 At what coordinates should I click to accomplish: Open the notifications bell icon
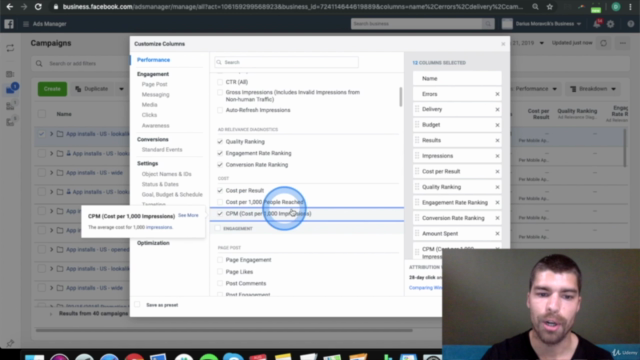tap(597, 24)
